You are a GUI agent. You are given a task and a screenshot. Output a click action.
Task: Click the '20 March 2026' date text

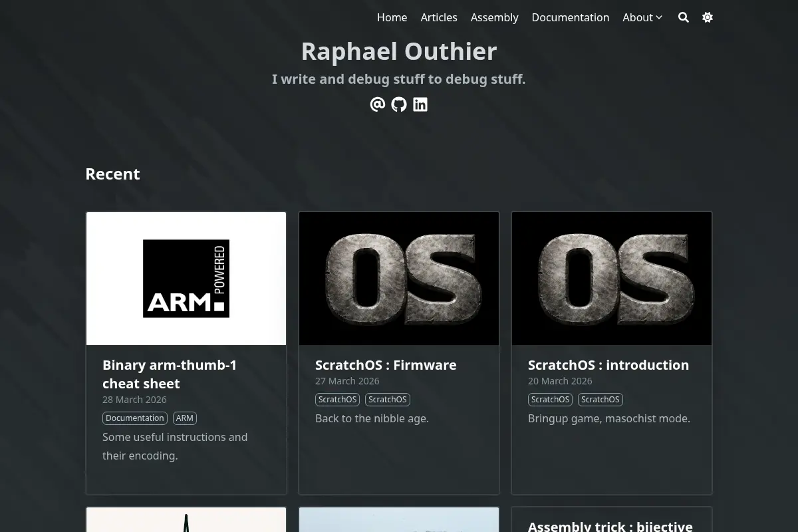pyautogui.click(x=560, y=381)
